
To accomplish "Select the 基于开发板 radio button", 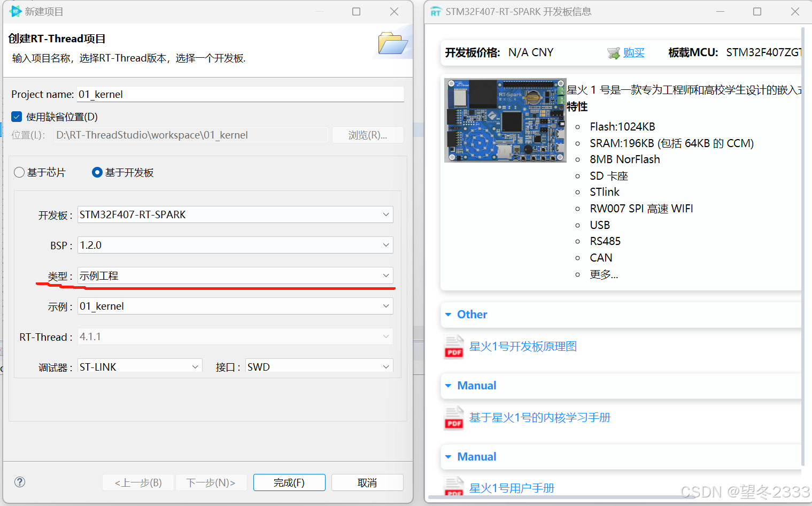I will point(97,172).
